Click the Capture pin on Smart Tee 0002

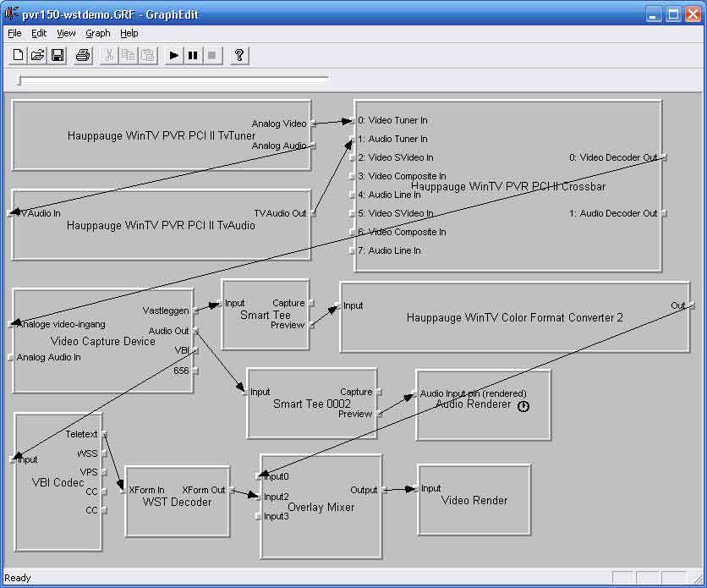[x=380, y=392]
